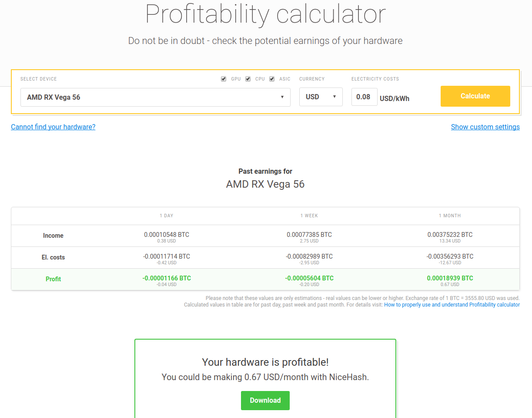Click the 1 month cost '-0.00356293 BTC'
The image size is (532, 418).
(x=450, y=256)
